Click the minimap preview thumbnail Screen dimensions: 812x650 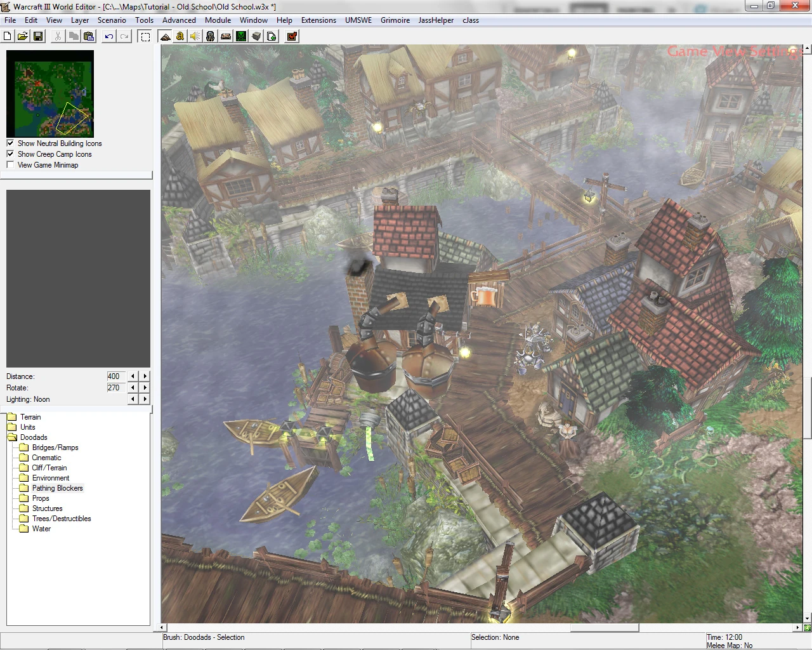tap(50, 94)
